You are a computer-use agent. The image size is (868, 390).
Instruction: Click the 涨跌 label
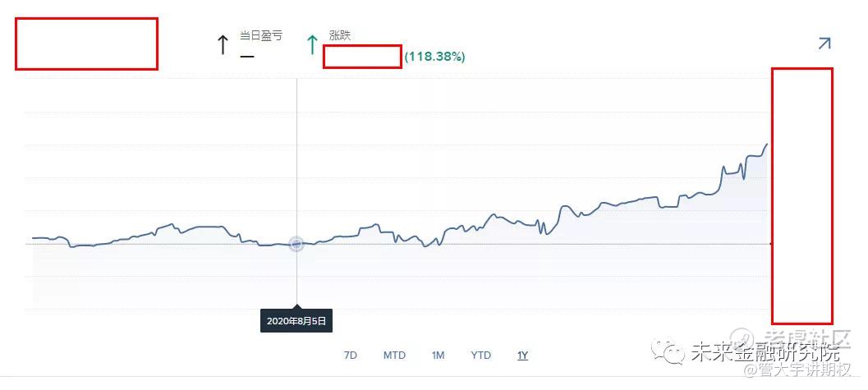pyautogui.click(x=340, y=36)
